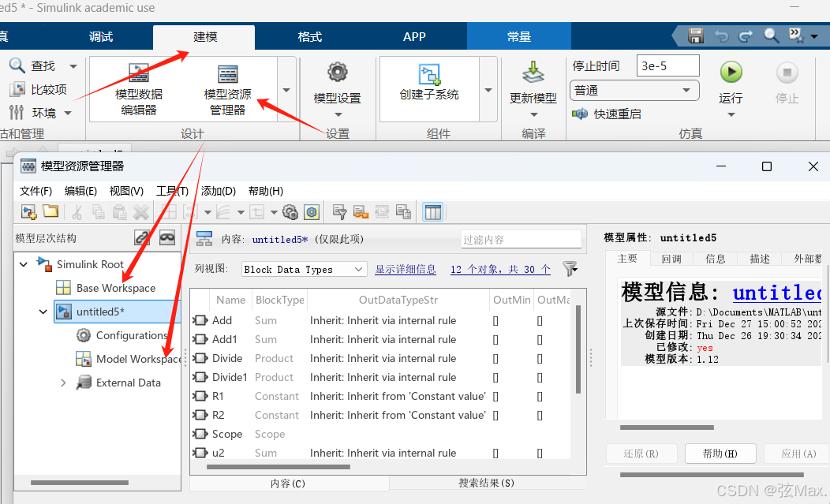
Task: Click 比较项 in Simulink ribbon
Action: (x=38, y=89)
